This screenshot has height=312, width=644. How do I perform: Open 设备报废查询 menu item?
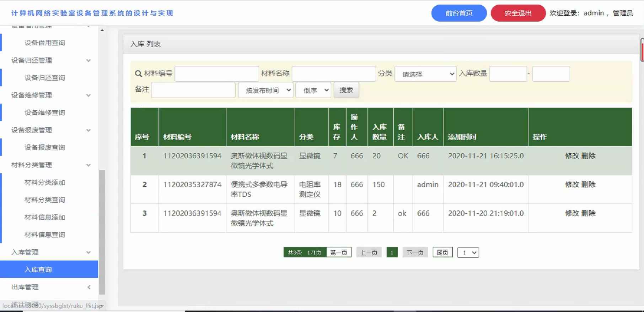tap(45, 147)
